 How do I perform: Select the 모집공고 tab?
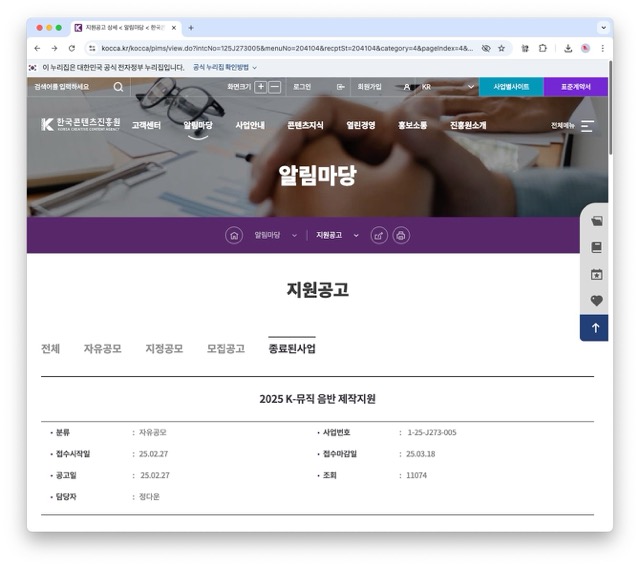pos(226,349)
